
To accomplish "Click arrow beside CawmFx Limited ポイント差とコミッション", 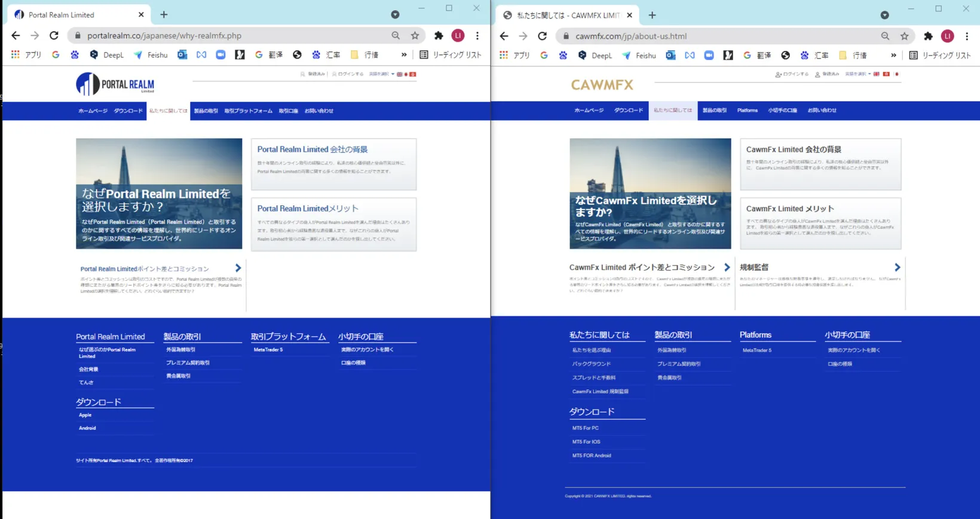I will click(727, 267).
